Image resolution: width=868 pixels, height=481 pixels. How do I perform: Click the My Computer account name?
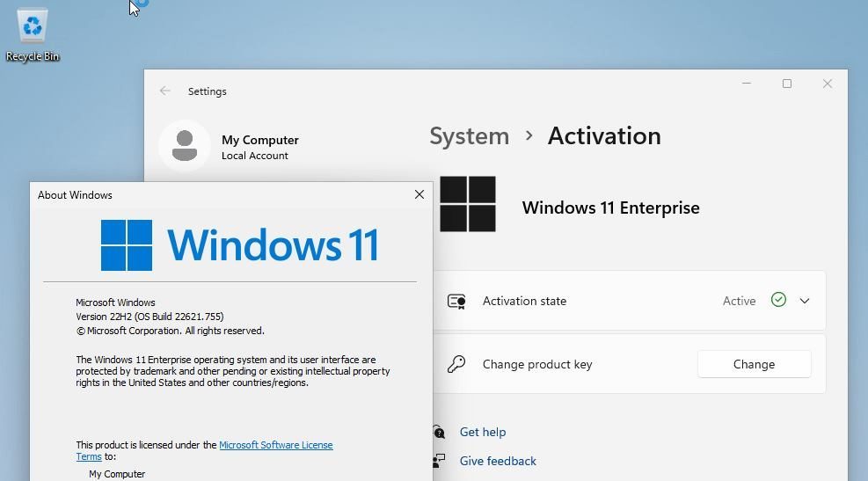tap(260, 140)
